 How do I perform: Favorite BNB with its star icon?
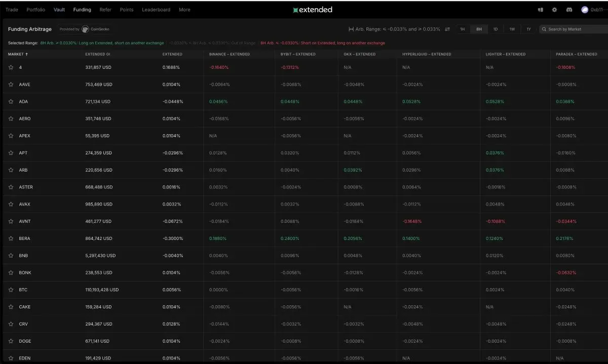11,256
